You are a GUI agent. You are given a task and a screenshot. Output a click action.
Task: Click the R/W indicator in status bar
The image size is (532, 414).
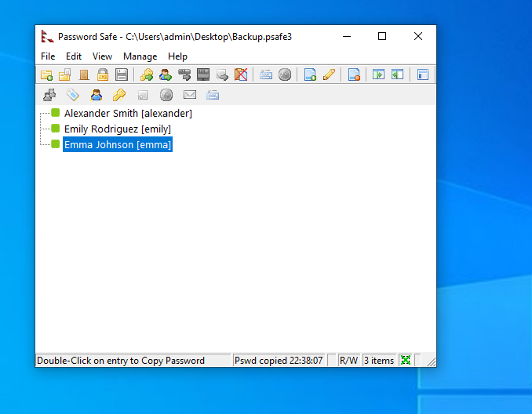click(349, 361)
